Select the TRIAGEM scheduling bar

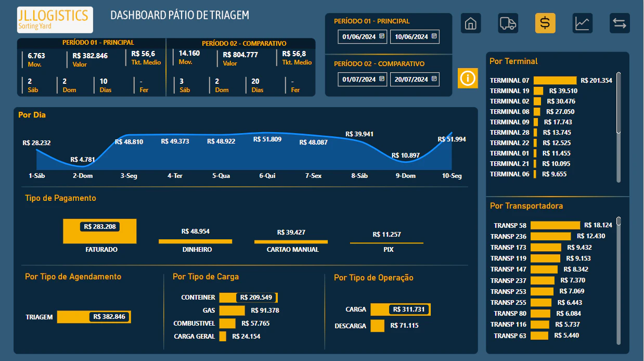(94, 317)
